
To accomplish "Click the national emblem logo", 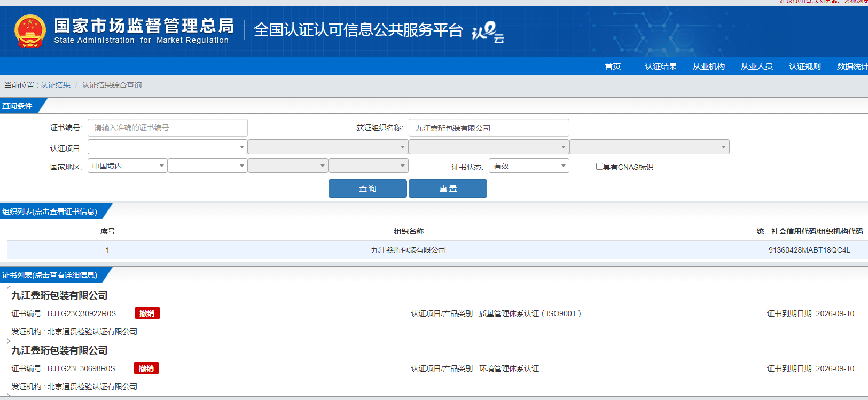I will (30, 31).
